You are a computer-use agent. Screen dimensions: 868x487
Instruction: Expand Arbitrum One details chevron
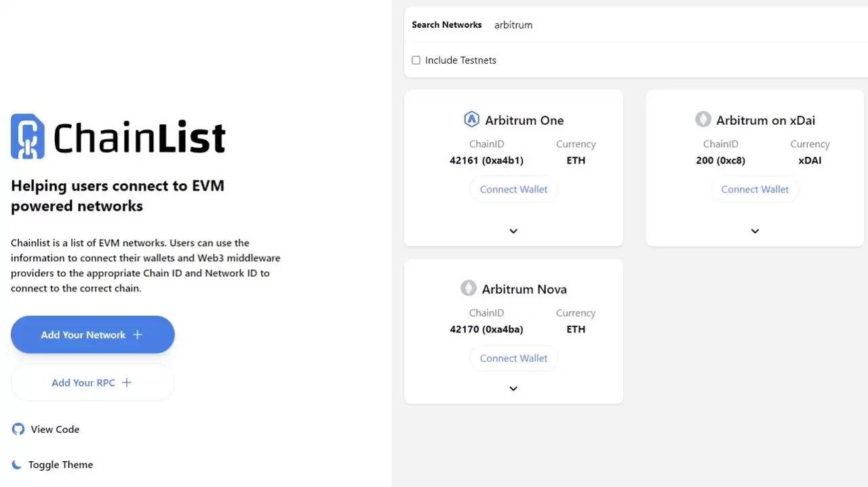(513, 231)
